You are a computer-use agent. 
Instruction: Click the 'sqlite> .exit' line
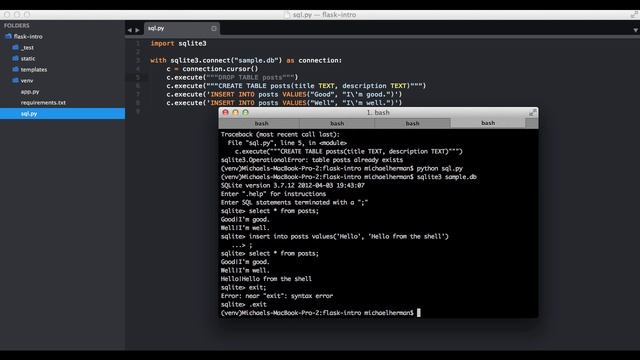(244, 304)
